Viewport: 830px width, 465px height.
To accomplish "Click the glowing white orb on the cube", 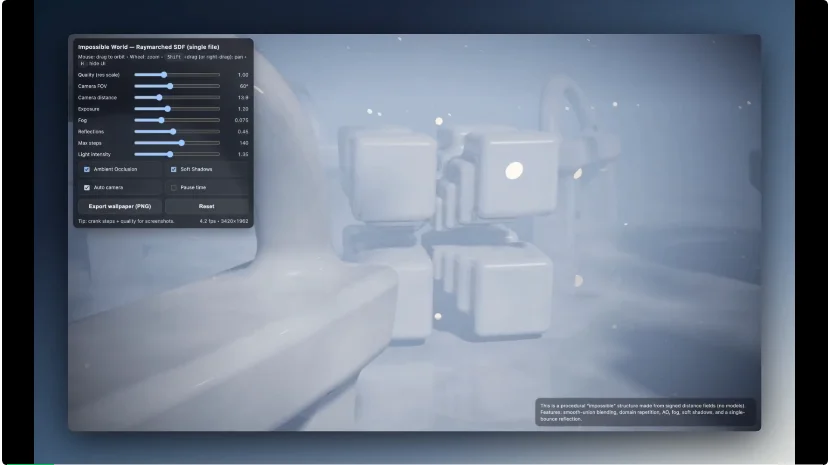I will click(x=514, y=170).
